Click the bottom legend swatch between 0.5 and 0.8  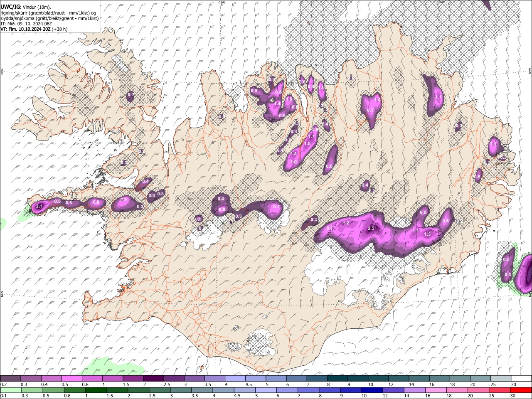(x=54, y=390)
